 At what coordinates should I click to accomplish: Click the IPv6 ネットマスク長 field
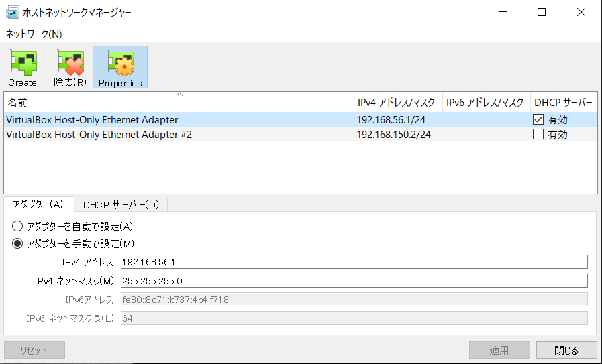354,318
